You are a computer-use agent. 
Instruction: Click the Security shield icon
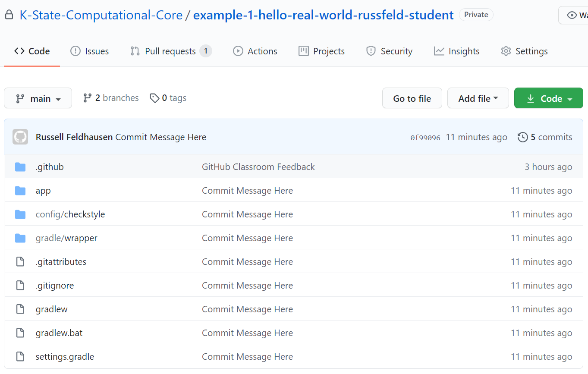pyautogui.click(x=371, y=51)
